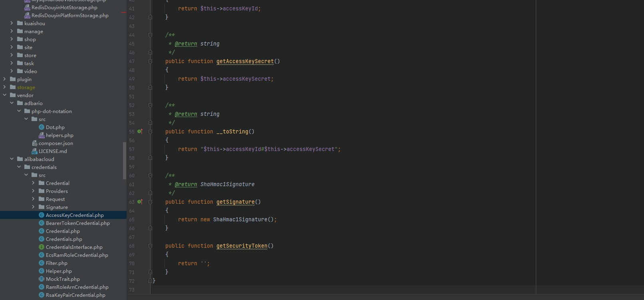Open RedisDouyinHotStorage.php file icon

coord(27,8)
